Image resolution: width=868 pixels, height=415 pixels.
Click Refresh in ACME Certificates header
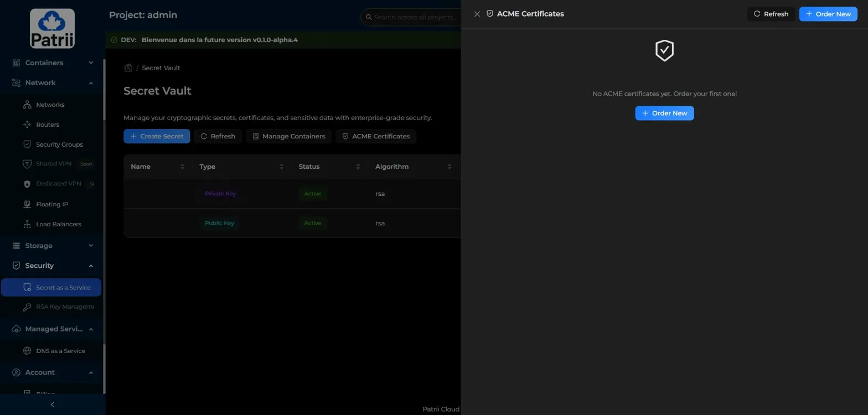coord(771,14)
